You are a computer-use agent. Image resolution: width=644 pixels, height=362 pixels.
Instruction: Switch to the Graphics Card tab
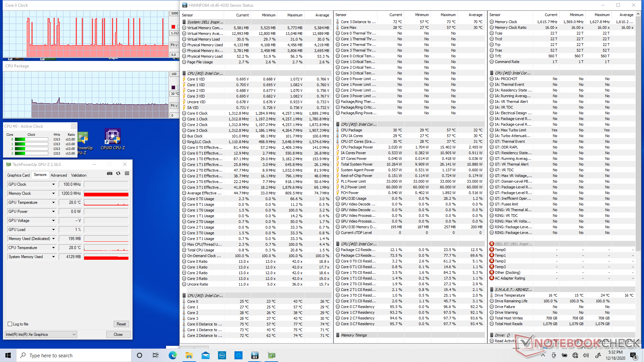[x=18, y=175]
